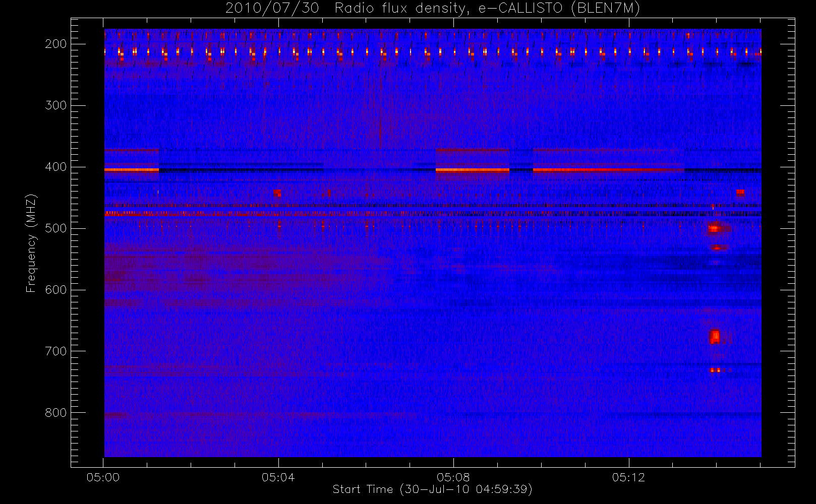The height and width of the screenshot is (504, 816).
Task: Click the orange 405 MHz band at 05:08
Action: [473, 170]
